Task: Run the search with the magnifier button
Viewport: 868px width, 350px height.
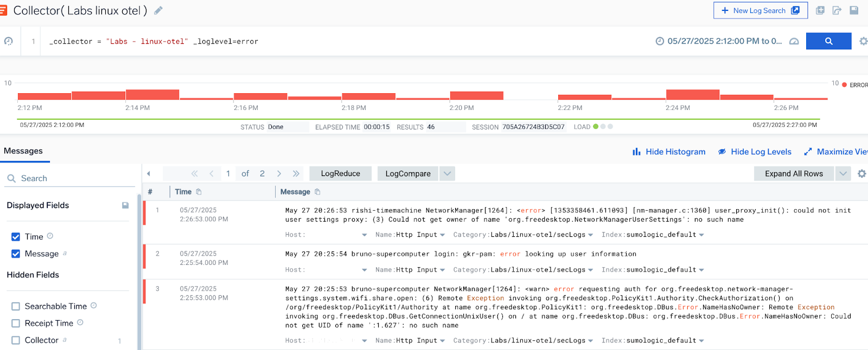Action: (828, 41)
